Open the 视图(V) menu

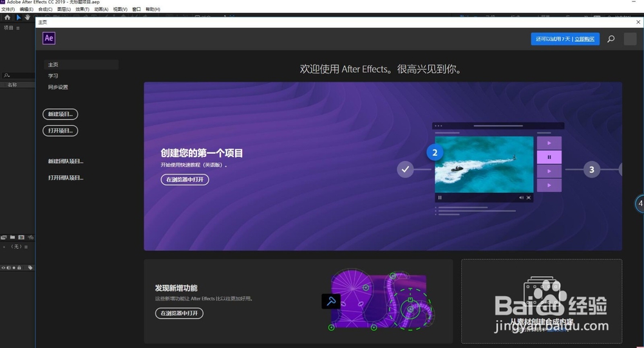coord(120,9)
